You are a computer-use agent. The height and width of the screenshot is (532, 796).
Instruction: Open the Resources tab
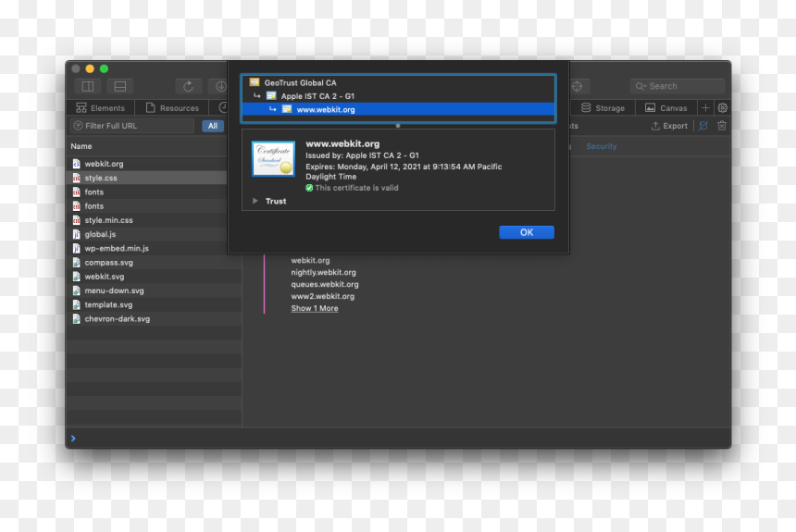coord(172,107)
